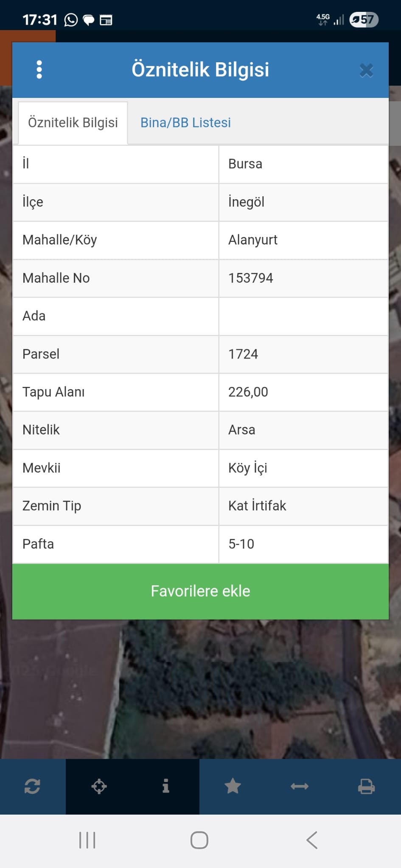Select the Öznitelik Bilgisi tab
401x868 pixels.
coord(73,122)
